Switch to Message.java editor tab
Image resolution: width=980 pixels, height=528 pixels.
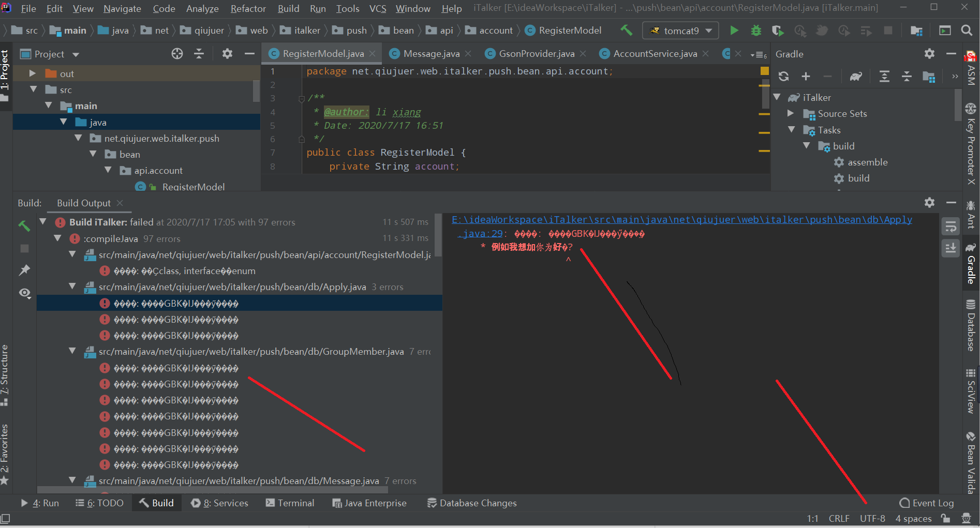click(431, 53)
